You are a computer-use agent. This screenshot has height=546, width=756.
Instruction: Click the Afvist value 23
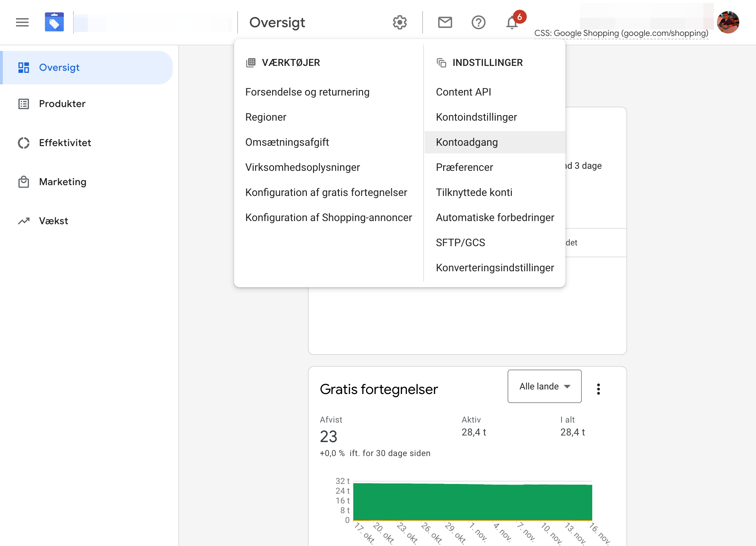[329, 437]
